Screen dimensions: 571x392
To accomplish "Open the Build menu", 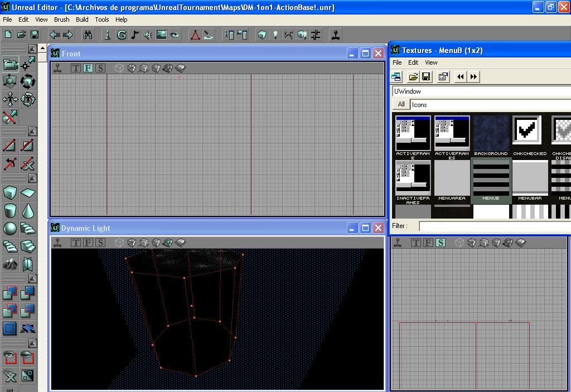I will 81,20.
